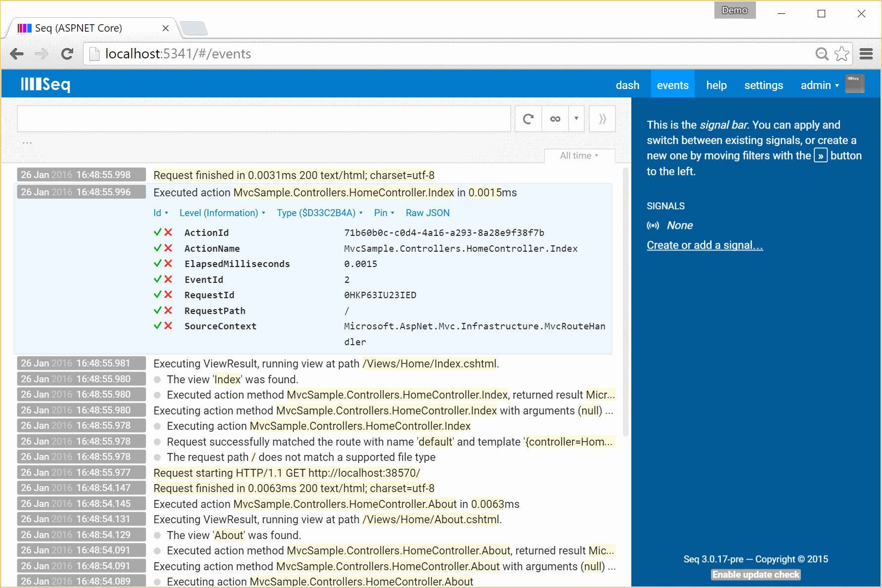Exclude RequestId with red X

(168, 294)
